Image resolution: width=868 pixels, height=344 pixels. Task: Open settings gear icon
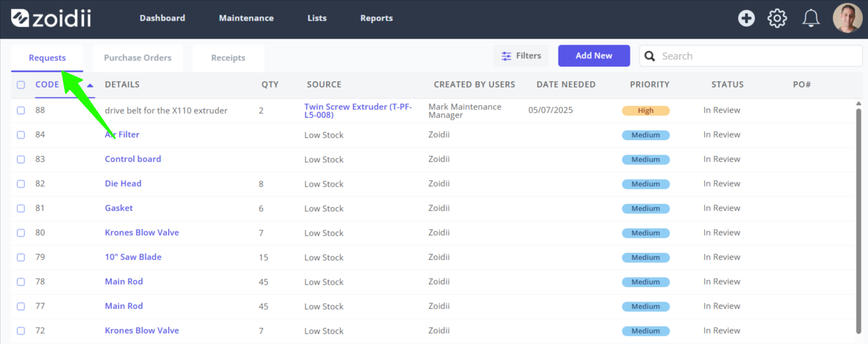tap(777, 18)
